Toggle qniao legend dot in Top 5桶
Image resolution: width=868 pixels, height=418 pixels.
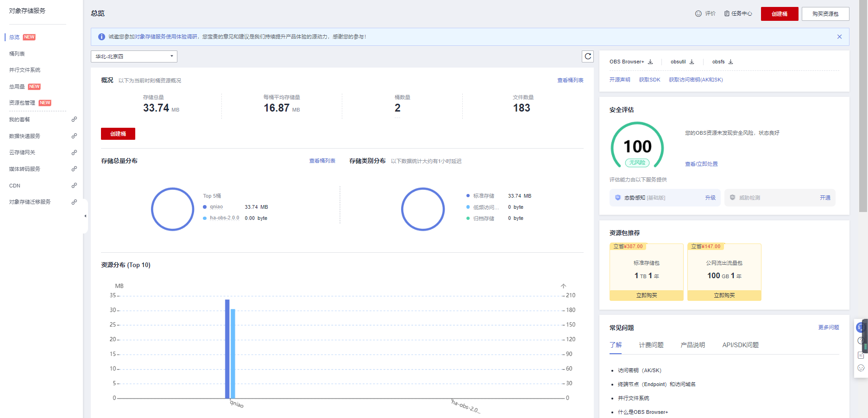(205, 207)
